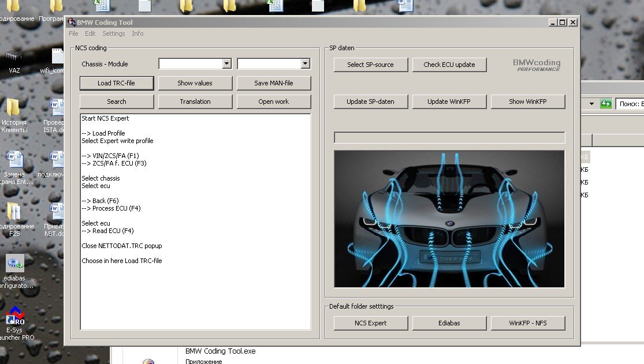
Task: Click 'Select Expert write profile' line
Action: click(117, 141)
